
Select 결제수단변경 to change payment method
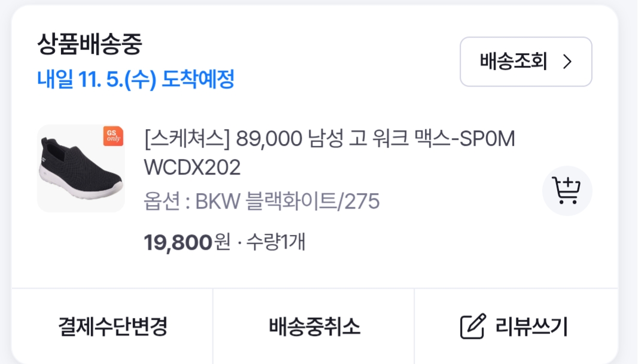coord(113,326)
